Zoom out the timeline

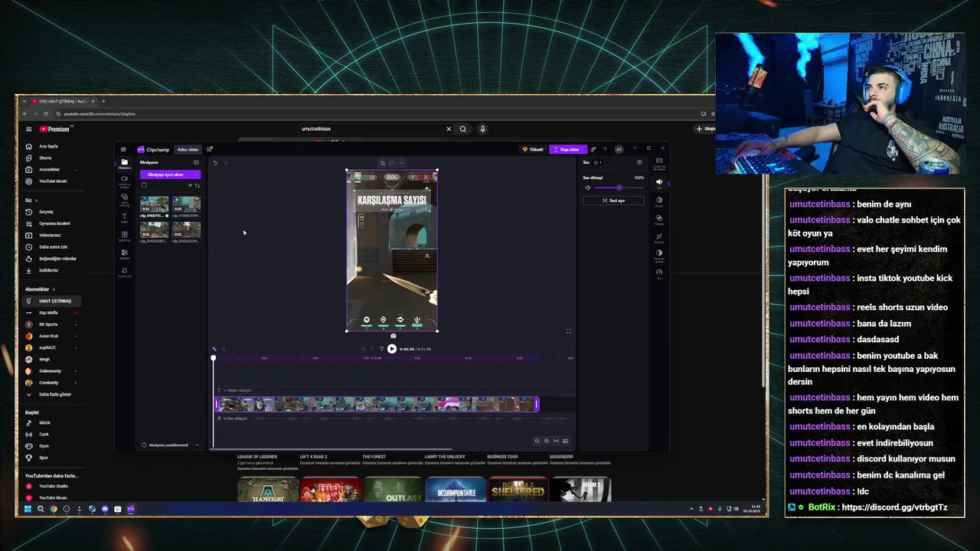pos(537,441)
